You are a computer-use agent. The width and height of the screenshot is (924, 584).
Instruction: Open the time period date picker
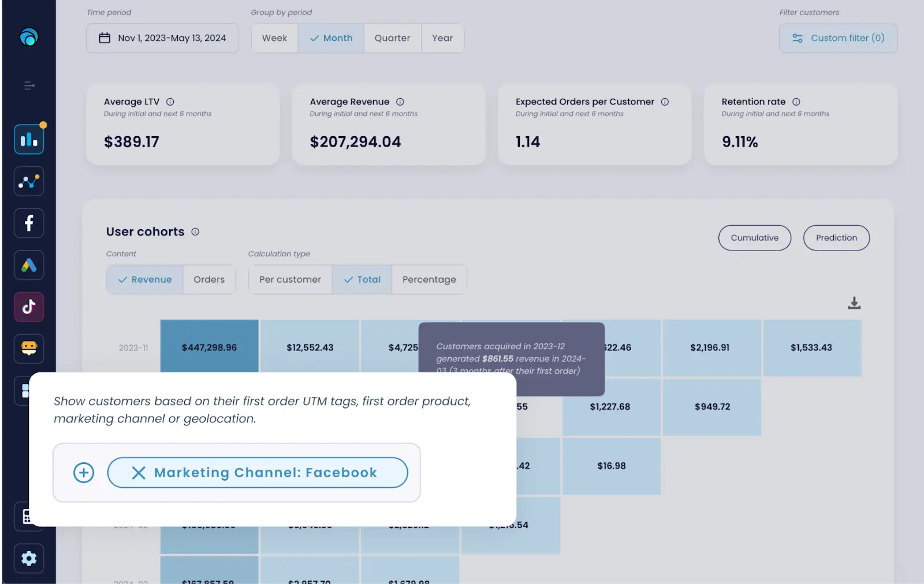tap(162, 38)
